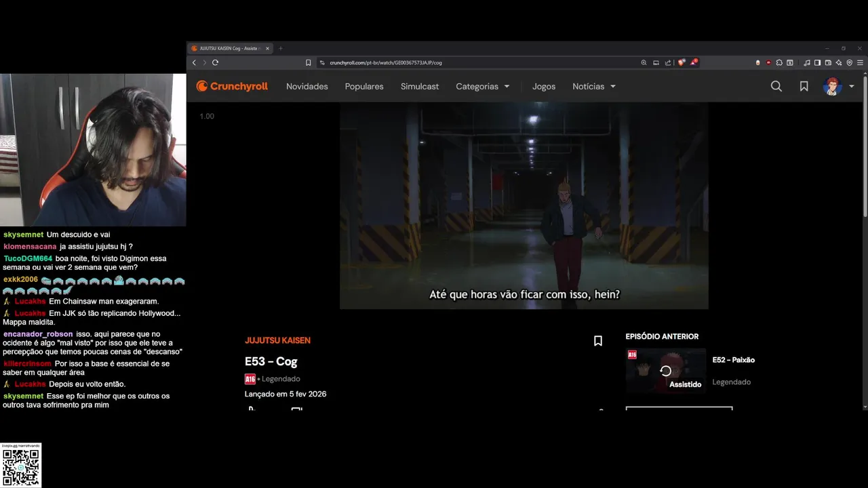Select the JUJUTSU KAISEN Cog browser tab
Image resolution: width=868 pixels, height=488 pixels.
231,48
